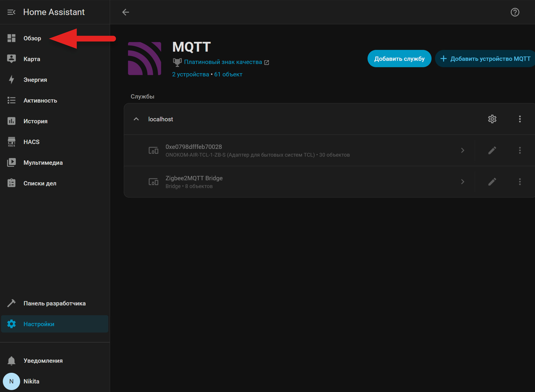Click the Zigbee2MQTT Bridge device name

click(194, 178)
